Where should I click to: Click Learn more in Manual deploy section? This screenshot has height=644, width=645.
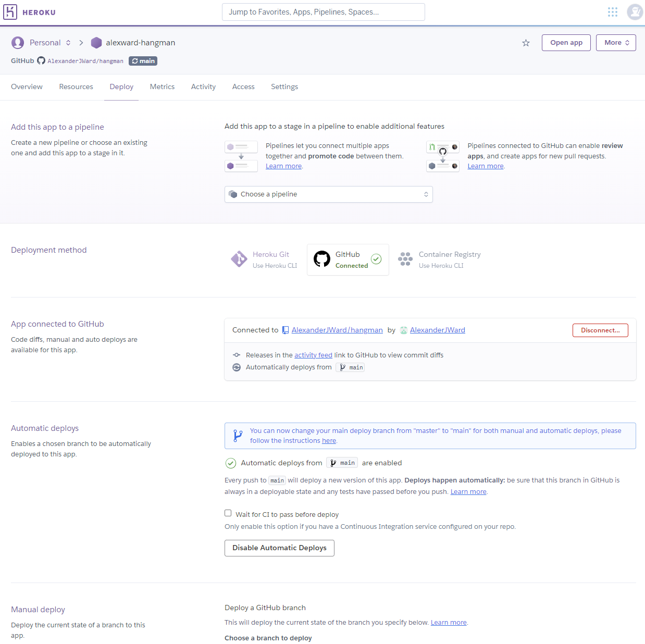pyautogui.click(x=449, y=623)
